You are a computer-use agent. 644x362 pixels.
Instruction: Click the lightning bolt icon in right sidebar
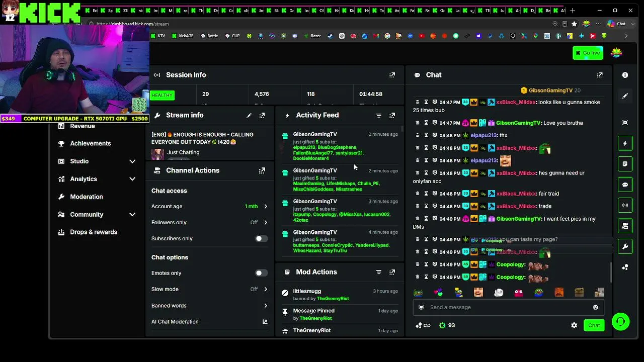tap(625, 143)
